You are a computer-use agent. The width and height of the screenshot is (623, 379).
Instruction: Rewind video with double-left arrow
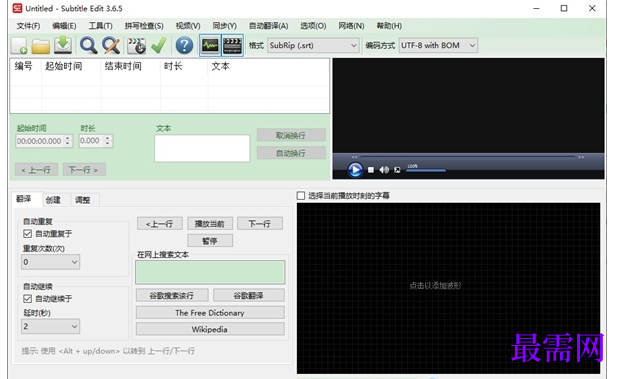pos(354,157)
